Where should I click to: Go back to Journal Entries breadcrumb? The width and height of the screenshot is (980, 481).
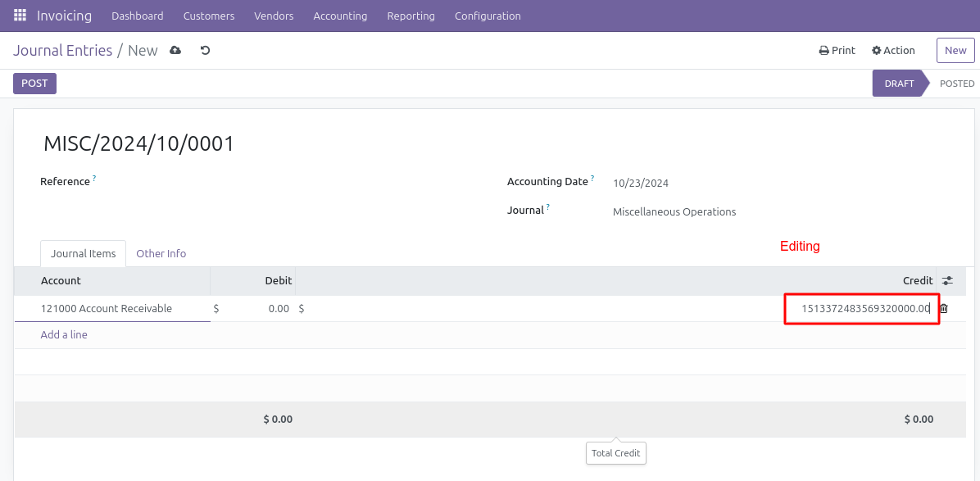click(62, 51)
